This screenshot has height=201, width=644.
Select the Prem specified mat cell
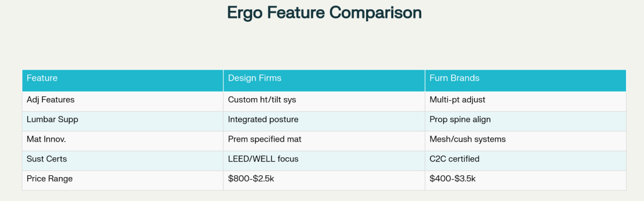coord(324,141)
